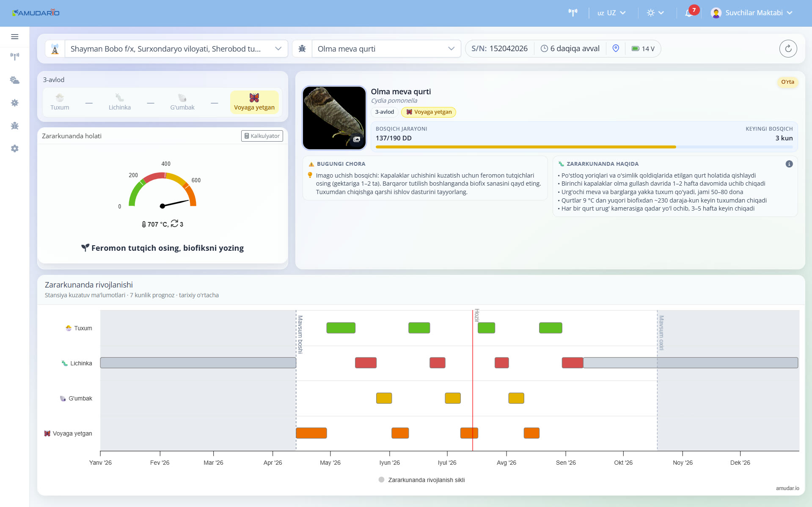Viewport: 812px width, 507px height.
Task: Click the warning icon at Bugungi chora
Action: coord(311,164)
